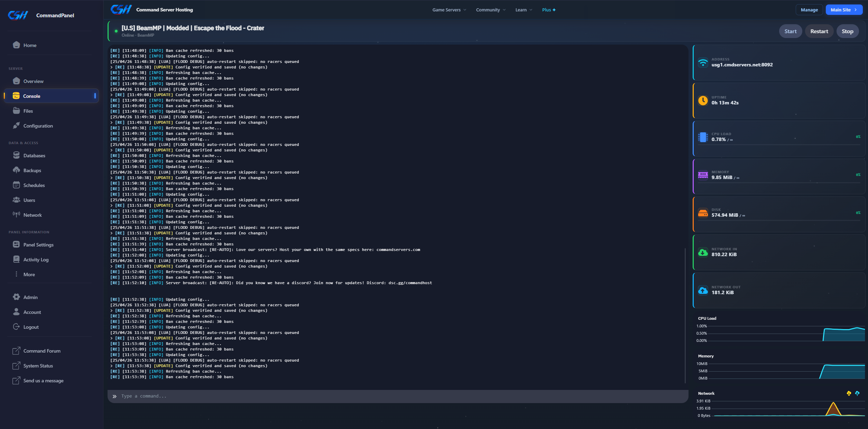868x429 pixels.
Task: Click the usg1.cmdservers.net:8092 address text
Action: point(742,65)
